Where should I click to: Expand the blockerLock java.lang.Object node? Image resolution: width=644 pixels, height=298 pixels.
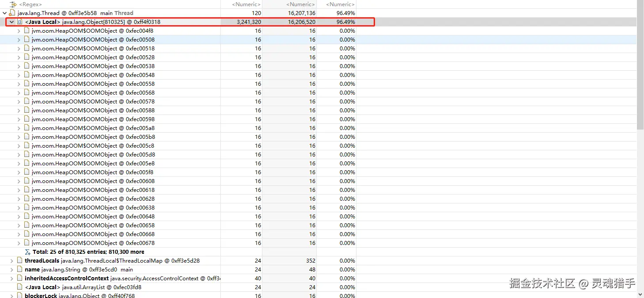(x=12, y=295)
